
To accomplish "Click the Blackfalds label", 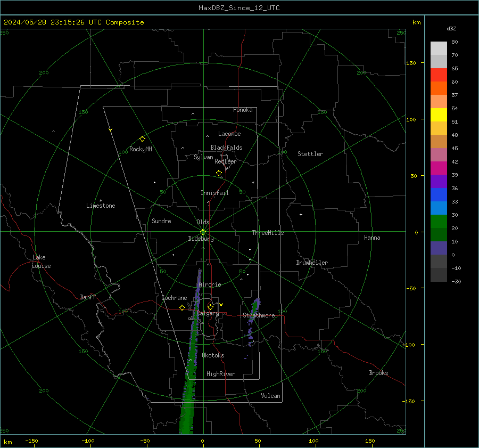I will point(226,148).
